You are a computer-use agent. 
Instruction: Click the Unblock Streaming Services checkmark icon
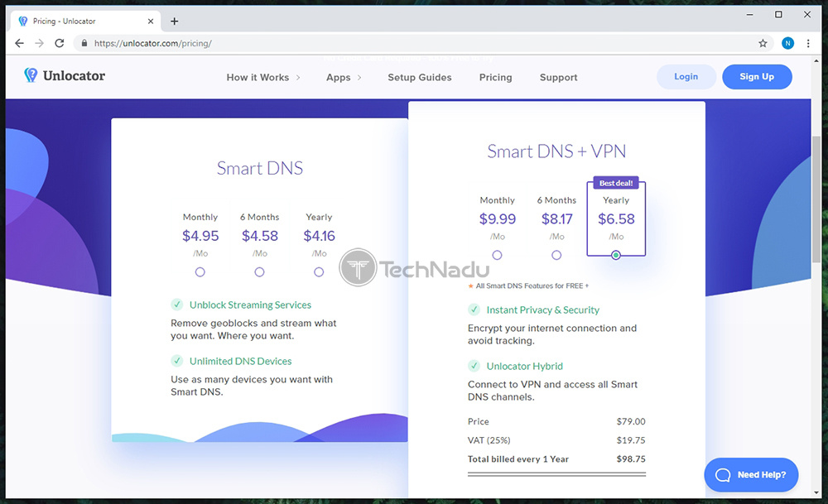[x=177, y=305]
